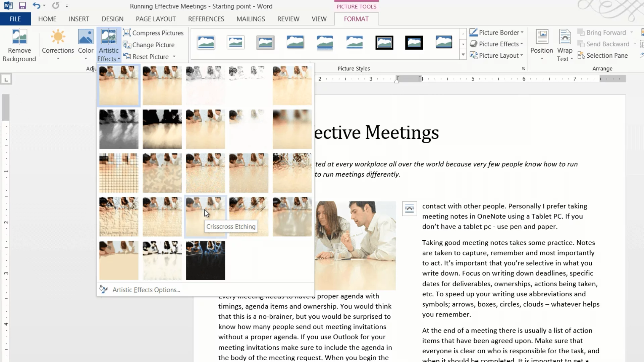This screenshot has height=362, width=644.
Task: Select the Glow Edges dark effect thumbnail
Action: pyautogui.click(x=205, y=260)
